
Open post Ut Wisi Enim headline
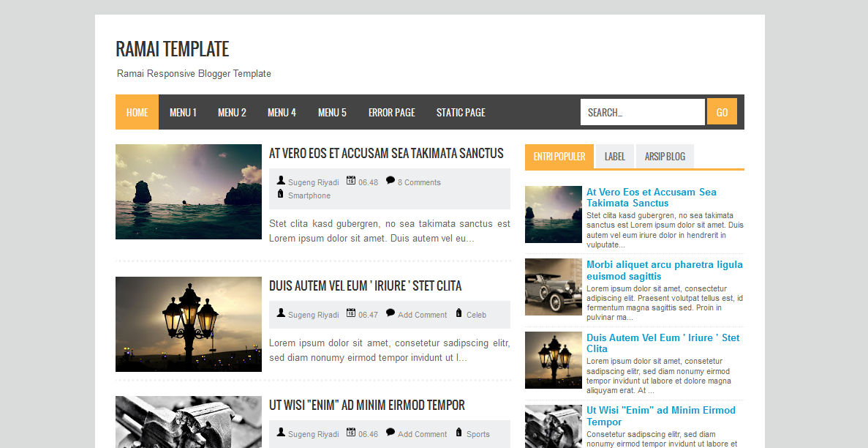pos(366,405)
